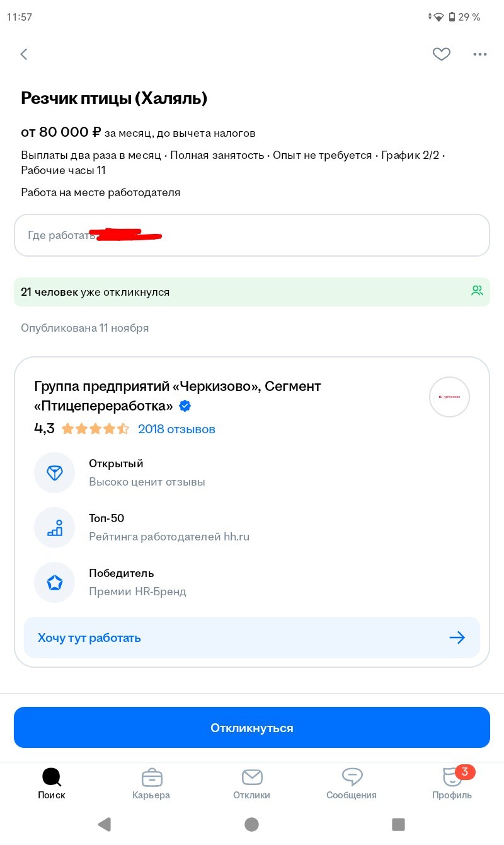The width and height of the screenshot is (504, 845).
Task: Open the Профиль tab with badge
Action: 452,784
